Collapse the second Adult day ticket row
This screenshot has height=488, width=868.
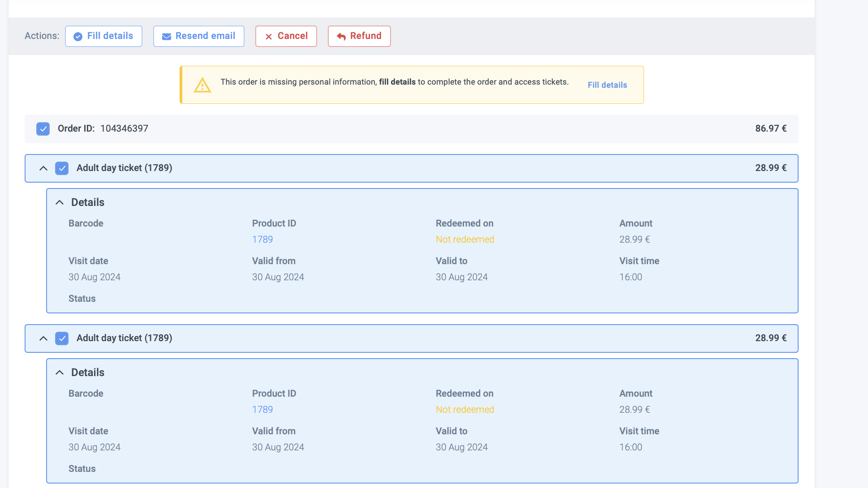(43, 338)
